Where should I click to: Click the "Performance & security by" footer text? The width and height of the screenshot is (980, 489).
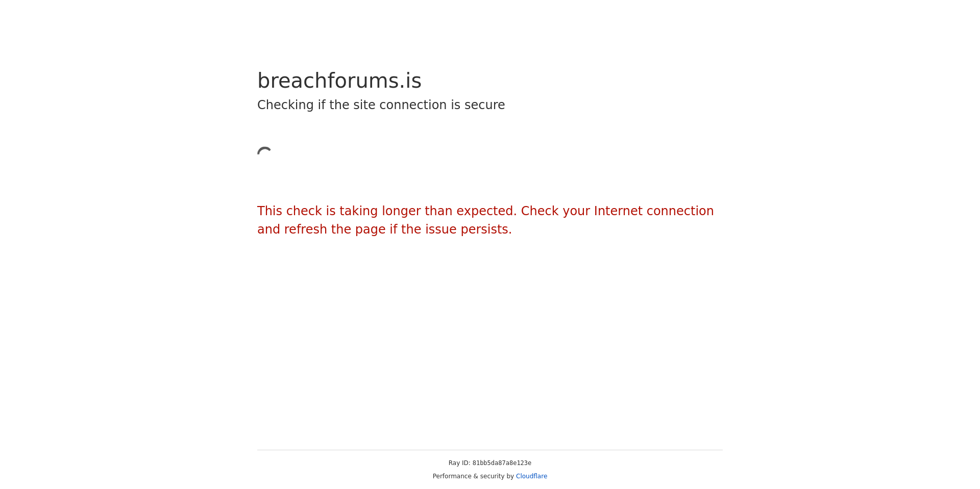(x=473, y=476)
